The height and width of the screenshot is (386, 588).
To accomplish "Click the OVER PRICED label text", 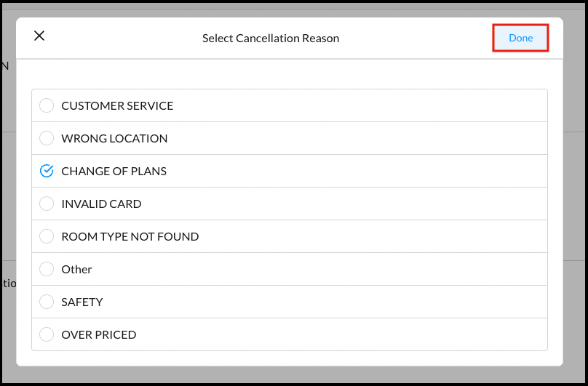I will [x=98, y=334].
